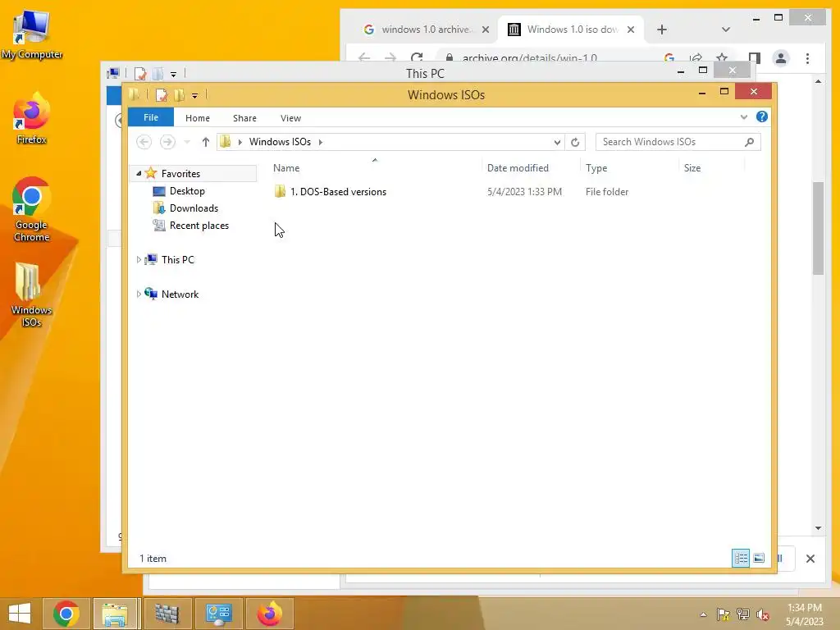Click the Search Windows ISOs field

click(671, 142)
